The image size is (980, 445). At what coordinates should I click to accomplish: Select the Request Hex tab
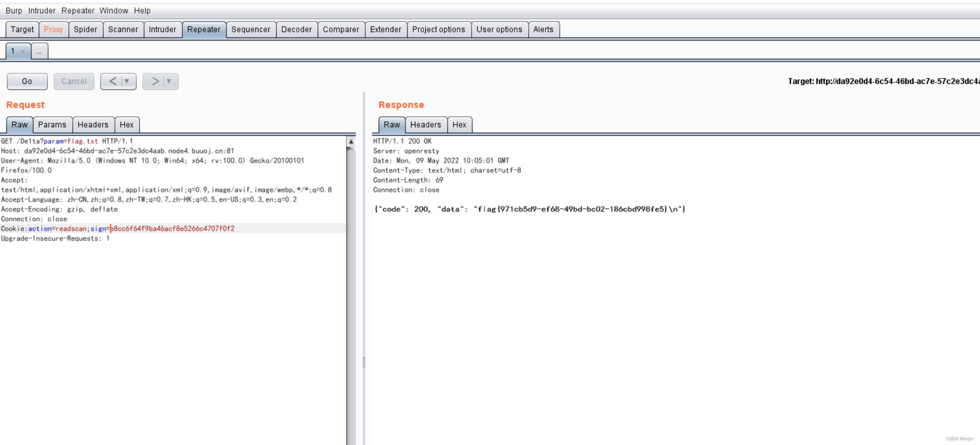tap(127, 125)
